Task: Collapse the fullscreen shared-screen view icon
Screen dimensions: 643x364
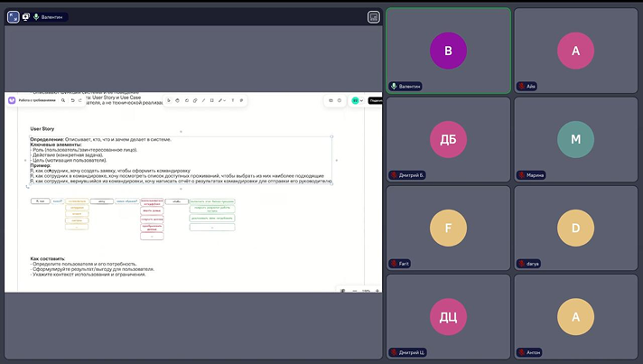Action: pyautogui.click(x=14, y=17)
